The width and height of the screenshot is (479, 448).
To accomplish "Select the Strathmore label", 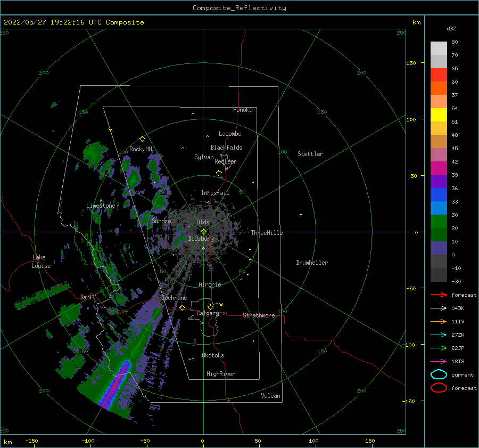I will pyautogui.click(x=259, y=315).
